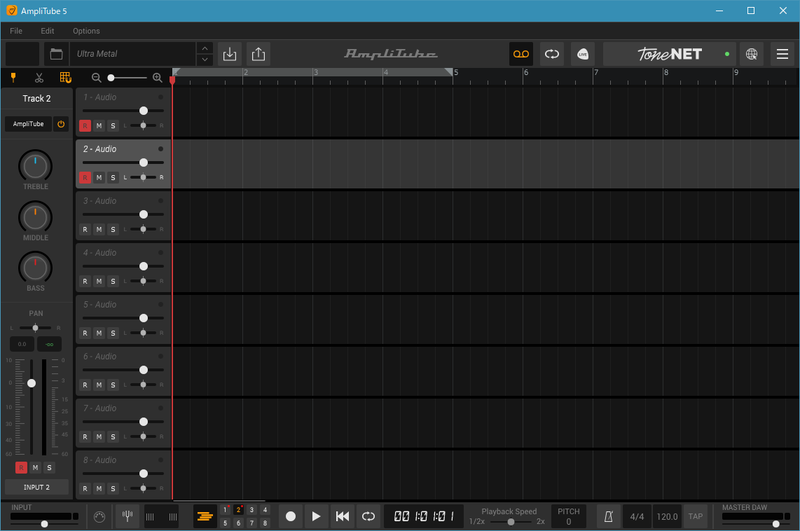The image size is (800, 531).
Task: Click the TAP tempo button
Action: [x=695, y=516]
